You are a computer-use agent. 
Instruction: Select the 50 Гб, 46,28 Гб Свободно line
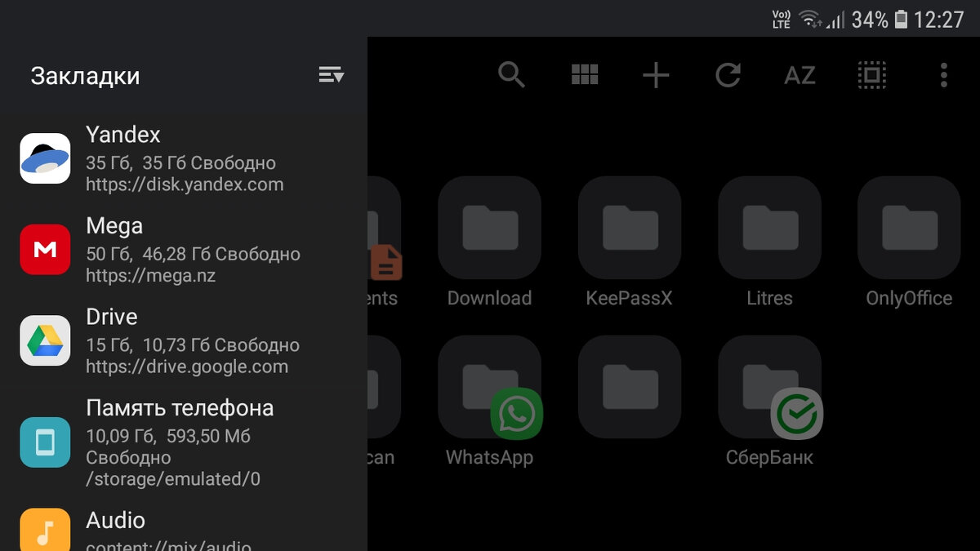click(193, 255)
